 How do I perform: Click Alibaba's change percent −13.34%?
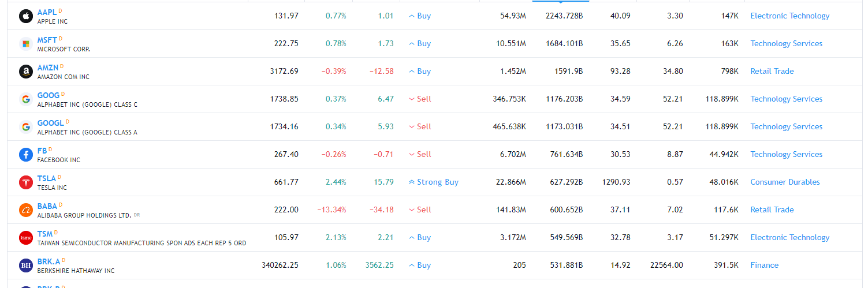[x=331, y=210]
